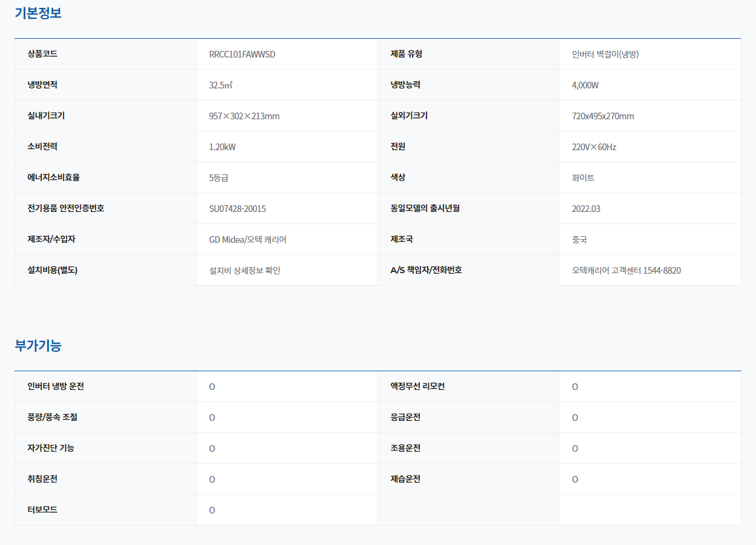Click indoor unit size 957×302×213mm
Image resolution: width=756 pixels, height=545 pixels.
[x=244, y=116]
